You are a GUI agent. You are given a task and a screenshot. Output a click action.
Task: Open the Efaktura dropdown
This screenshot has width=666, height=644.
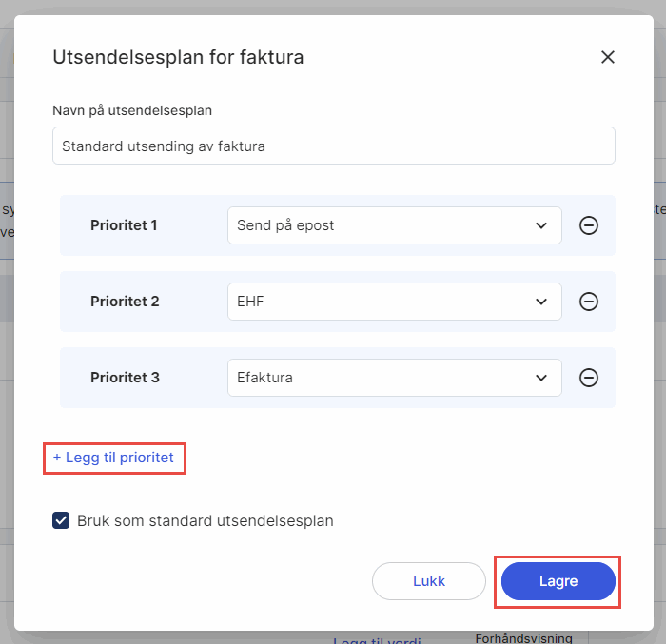pyautogui.click(x=381, y=378)
